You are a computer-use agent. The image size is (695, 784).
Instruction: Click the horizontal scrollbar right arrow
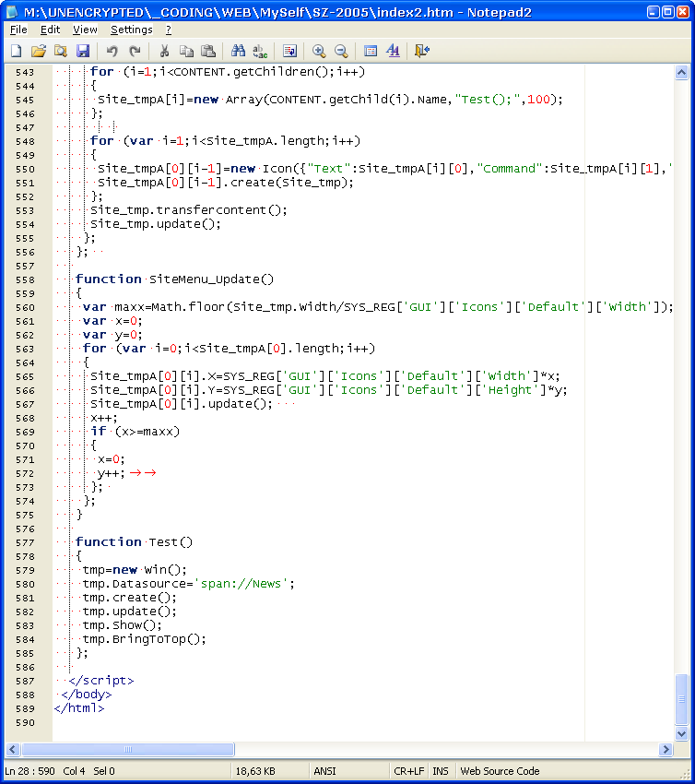(x=665, y=749)
